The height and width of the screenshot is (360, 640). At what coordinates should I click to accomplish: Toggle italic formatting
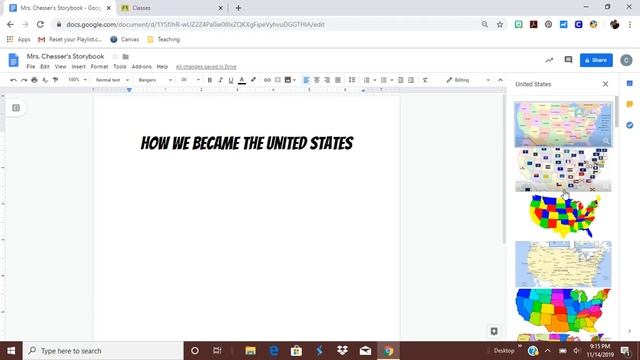tap(220, 80)
